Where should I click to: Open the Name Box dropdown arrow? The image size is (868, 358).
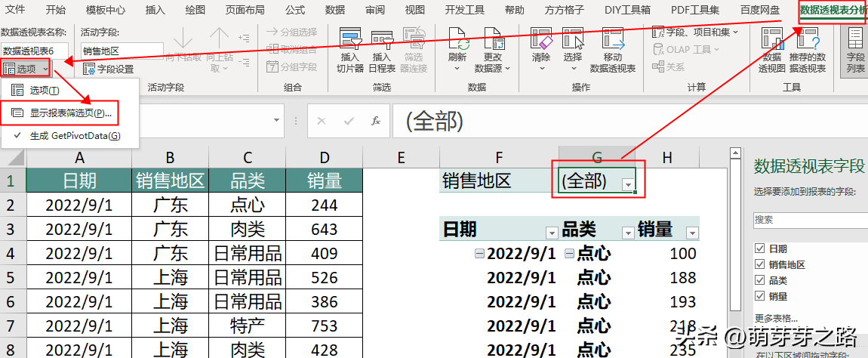pyautogui.click(x=277, y=121)
